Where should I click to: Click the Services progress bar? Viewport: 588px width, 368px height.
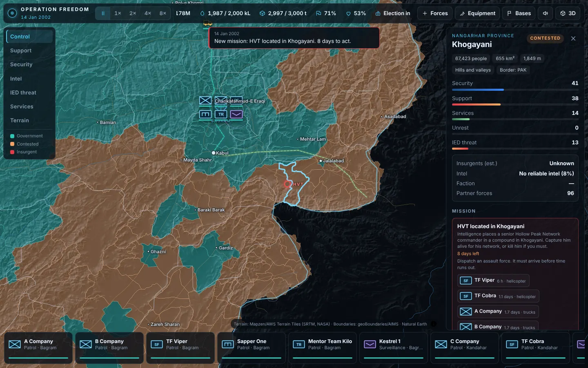[x=515, y=119]
